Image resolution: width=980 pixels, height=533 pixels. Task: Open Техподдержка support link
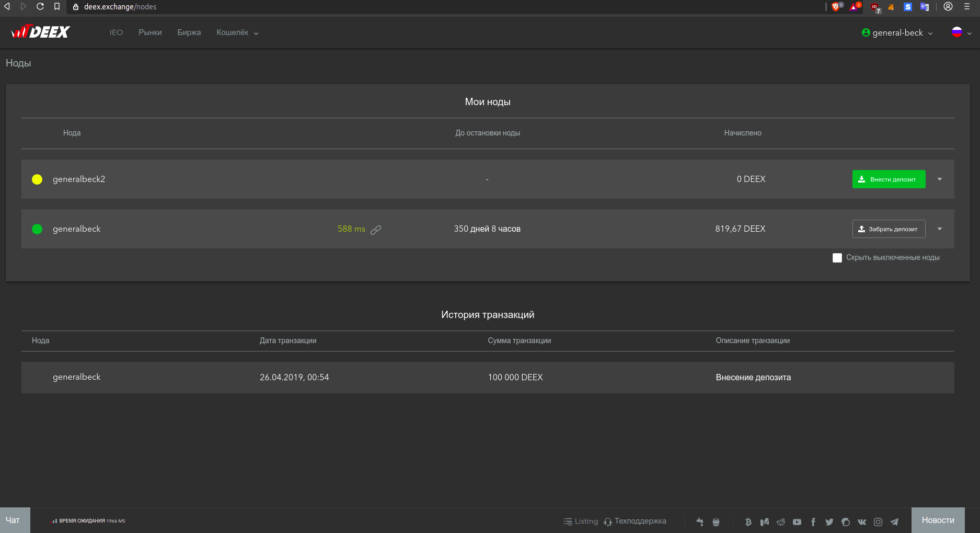click(x=635, y=521)
